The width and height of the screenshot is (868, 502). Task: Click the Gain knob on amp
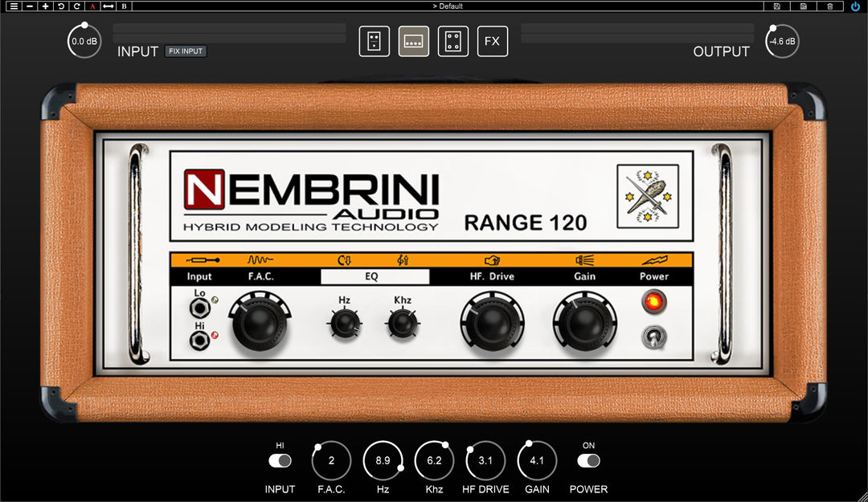click(584, 324)
